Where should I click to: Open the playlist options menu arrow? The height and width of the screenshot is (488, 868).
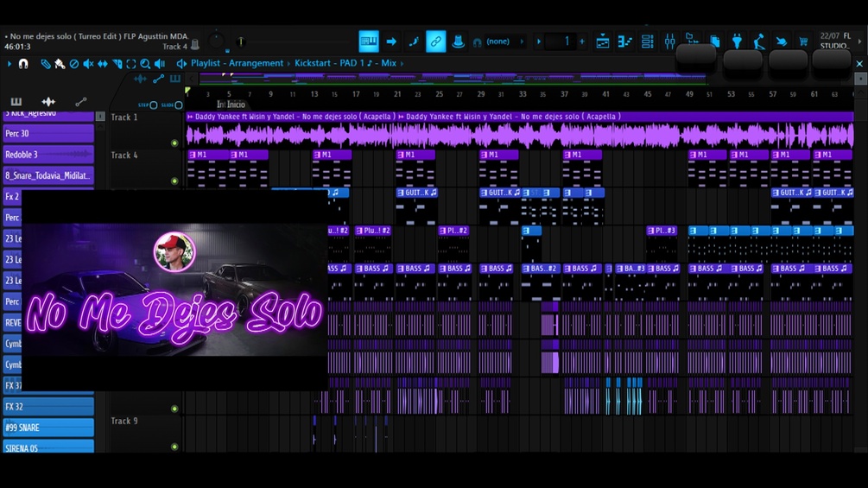coord(10,64)
